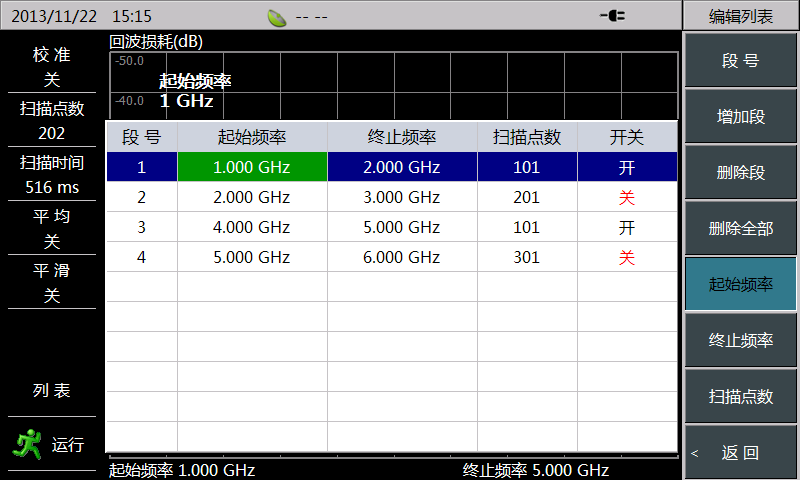This screenshot has width=800, height=480.
Task: Click the green running man 运行 icon
Action: click(34, 443)
